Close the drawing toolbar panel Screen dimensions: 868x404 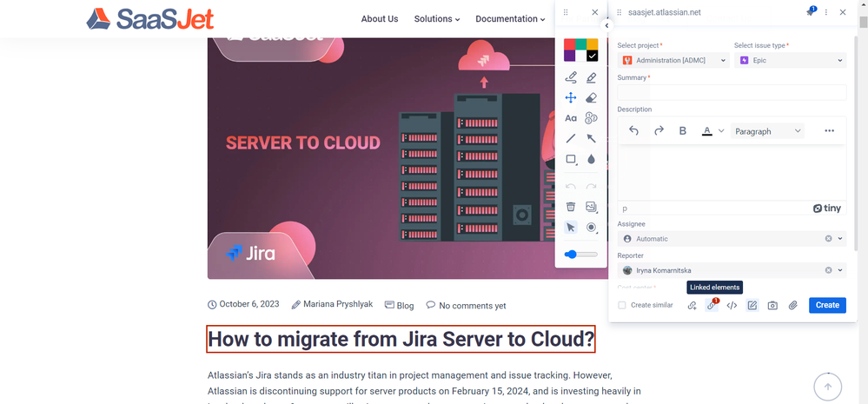point(594,12)
